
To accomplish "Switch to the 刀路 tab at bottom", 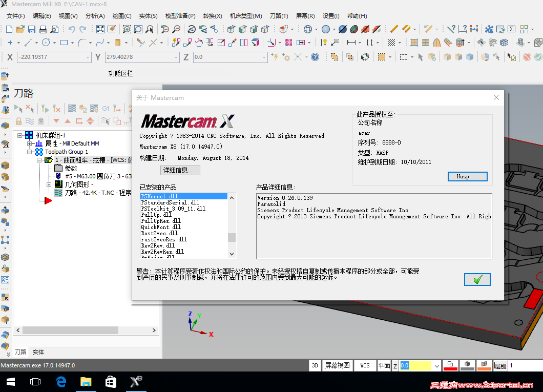I will 20,352.
